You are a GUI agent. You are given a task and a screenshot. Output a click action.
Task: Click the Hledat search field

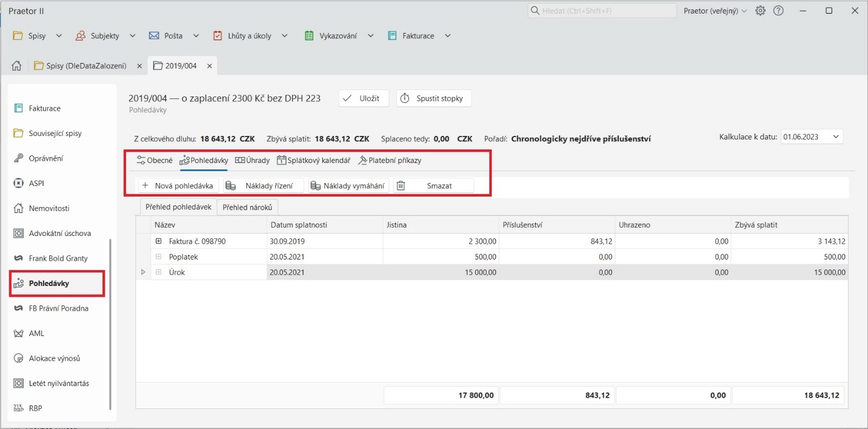click(602, 11)
